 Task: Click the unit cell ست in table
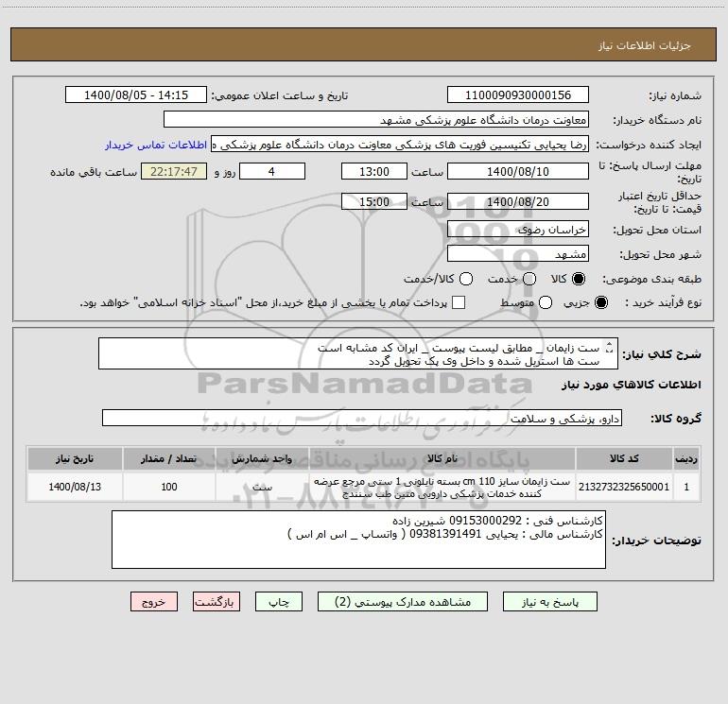(x=262, y=487)
